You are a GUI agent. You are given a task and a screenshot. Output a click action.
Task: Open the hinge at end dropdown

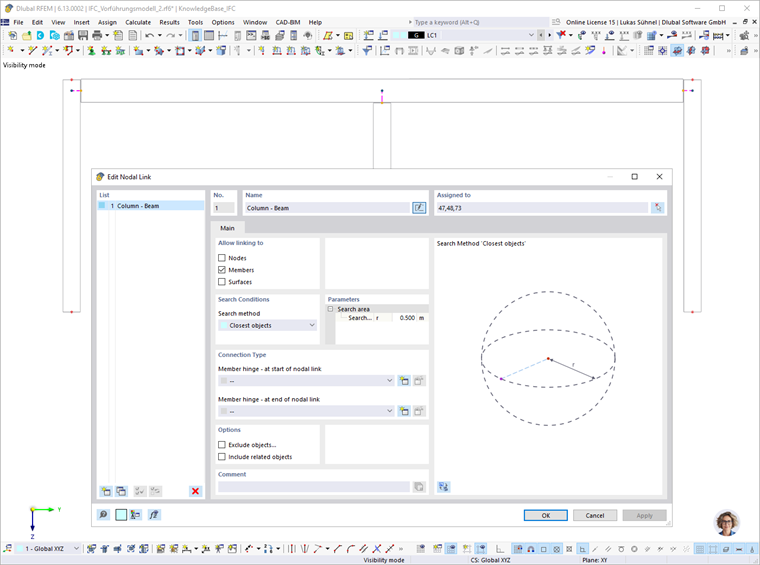(x=306, y=411)
